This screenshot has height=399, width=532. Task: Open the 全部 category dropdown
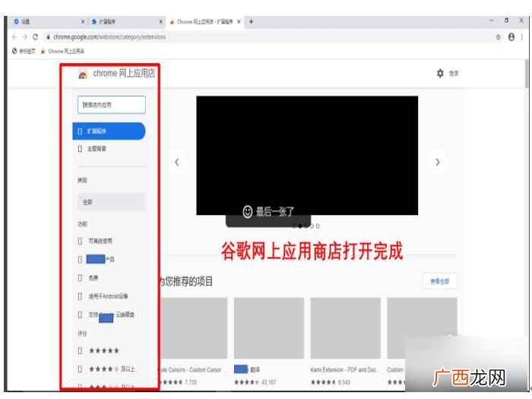tap(112, 202)
